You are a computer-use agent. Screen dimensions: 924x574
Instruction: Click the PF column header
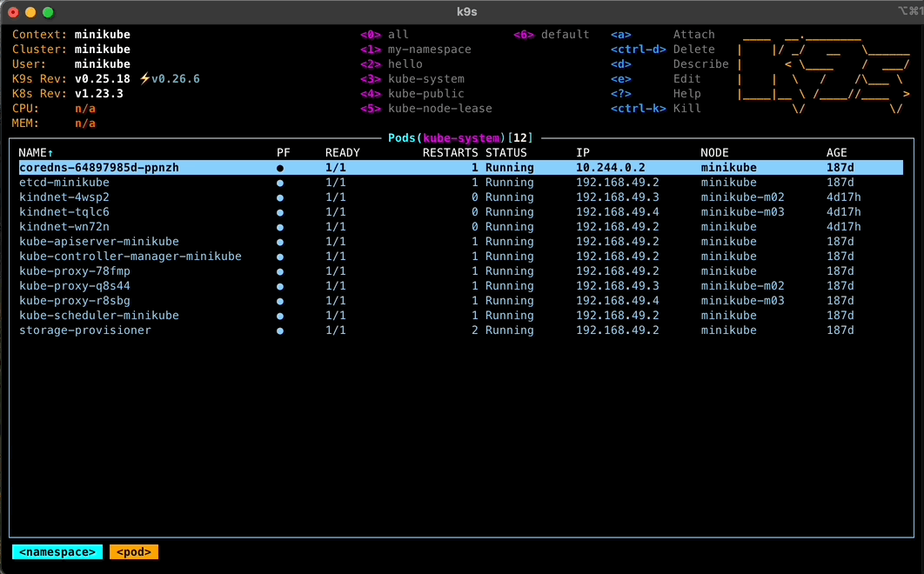pyautogui.click(x=284, y=153)
